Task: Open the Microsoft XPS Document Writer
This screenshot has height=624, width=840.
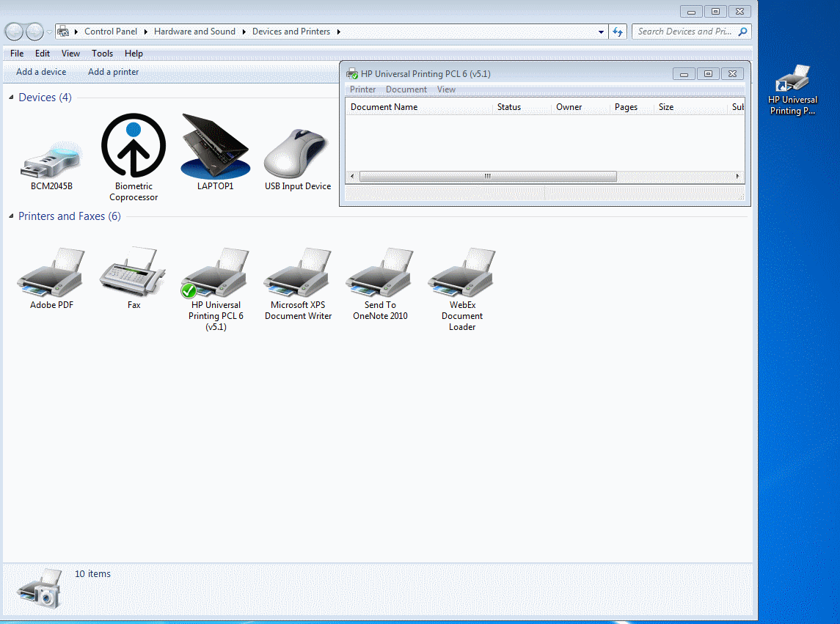Action: coord(298,271)
